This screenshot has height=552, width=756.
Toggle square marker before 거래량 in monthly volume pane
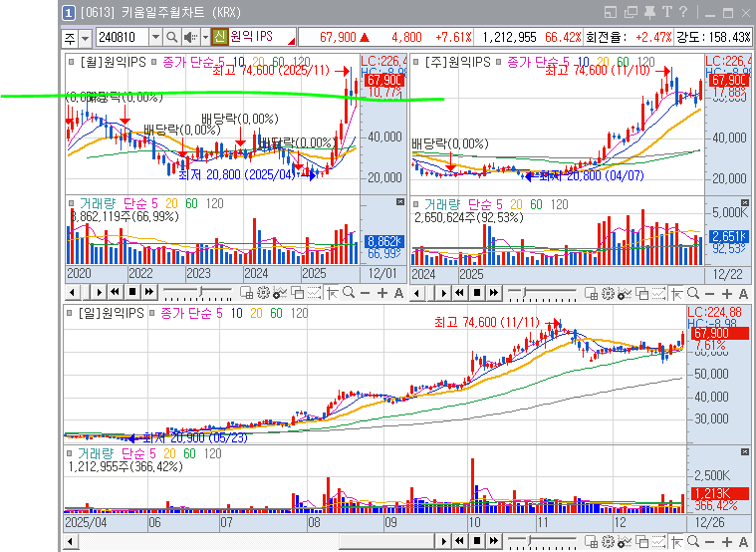[x=72, y=203]
